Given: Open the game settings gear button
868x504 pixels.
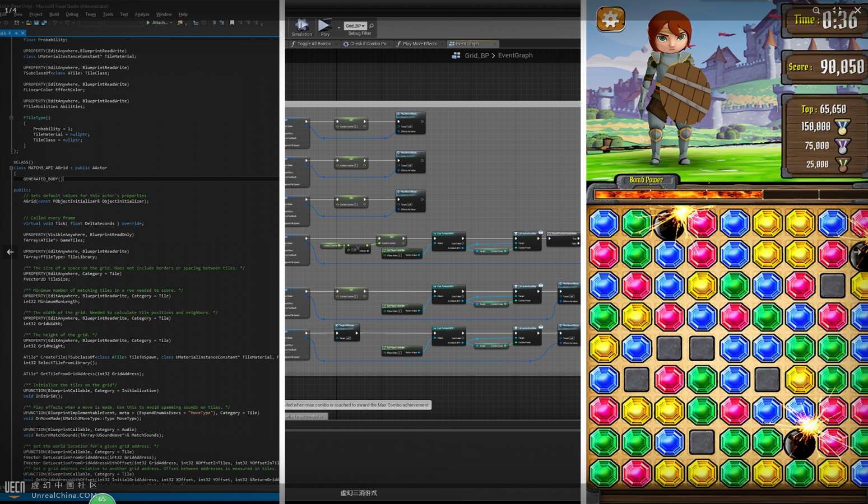Looking at the screenshot, I should (x=610, y=20).
